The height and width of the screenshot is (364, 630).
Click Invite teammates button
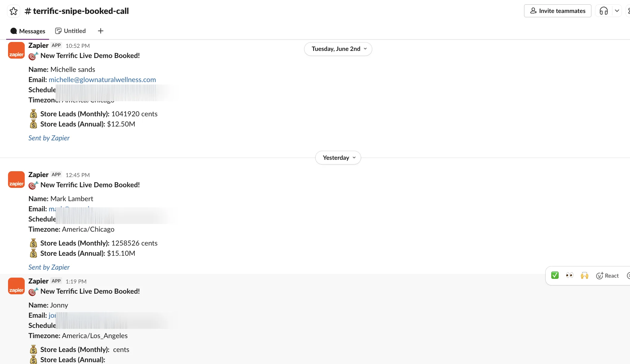pyautogui.click(x=557, y=11)
